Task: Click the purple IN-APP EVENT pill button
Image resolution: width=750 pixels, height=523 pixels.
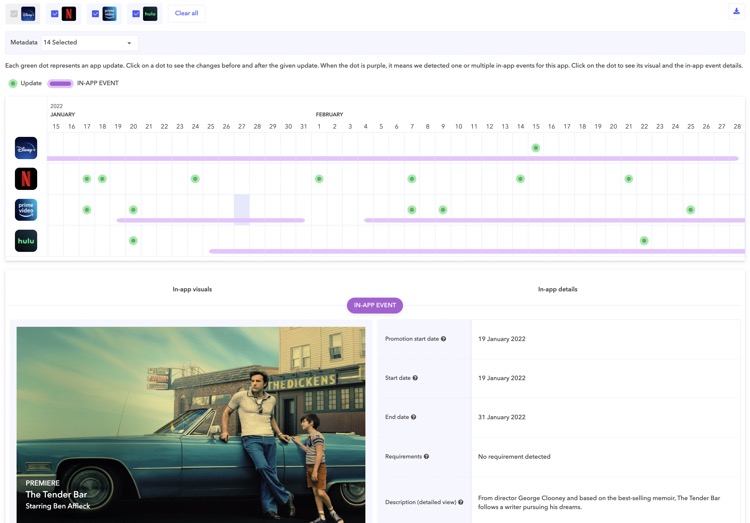Action: (375, 305)
